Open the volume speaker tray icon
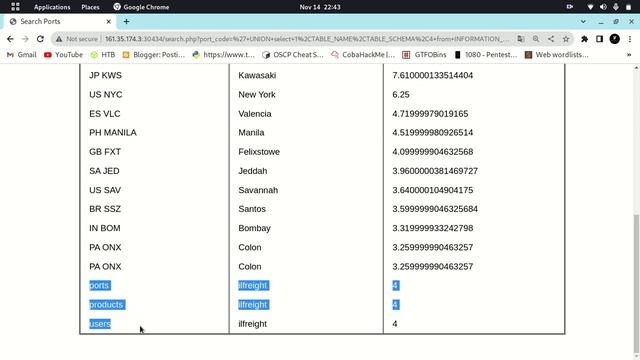 603,7
